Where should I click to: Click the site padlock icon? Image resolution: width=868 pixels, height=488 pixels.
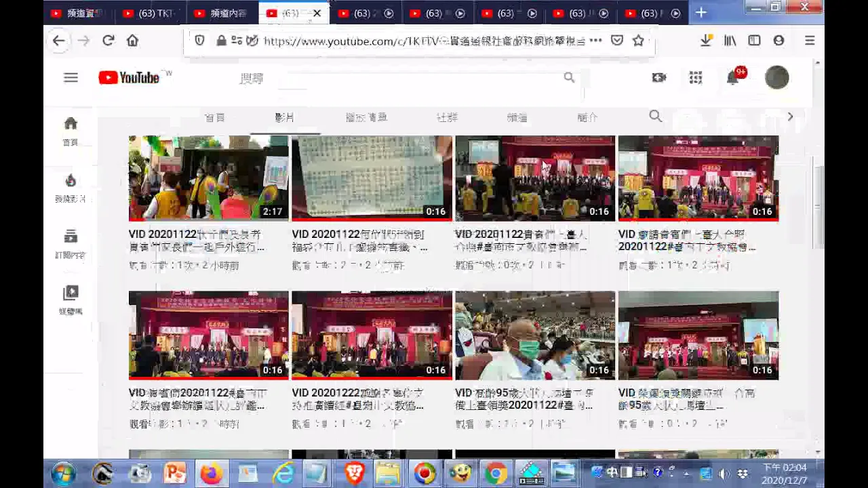coord(221,41)
